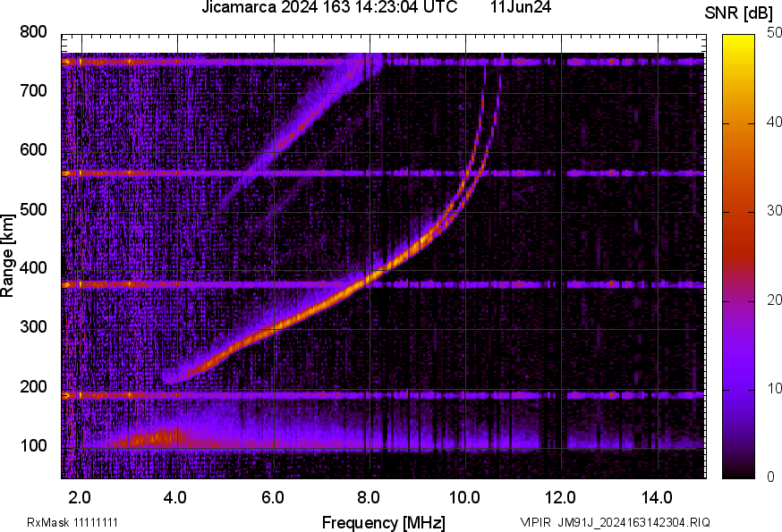Click the range tick label '200'

(x=33, y=387)
